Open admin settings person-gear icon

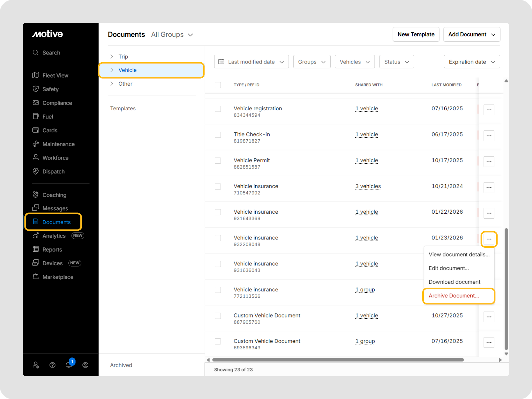36,365
